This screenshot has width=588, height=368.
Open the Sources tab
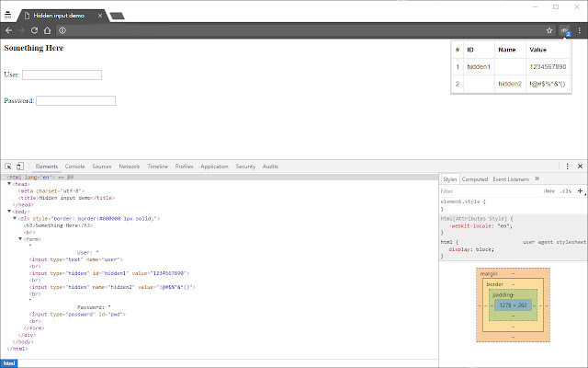[x=102, y=167]
